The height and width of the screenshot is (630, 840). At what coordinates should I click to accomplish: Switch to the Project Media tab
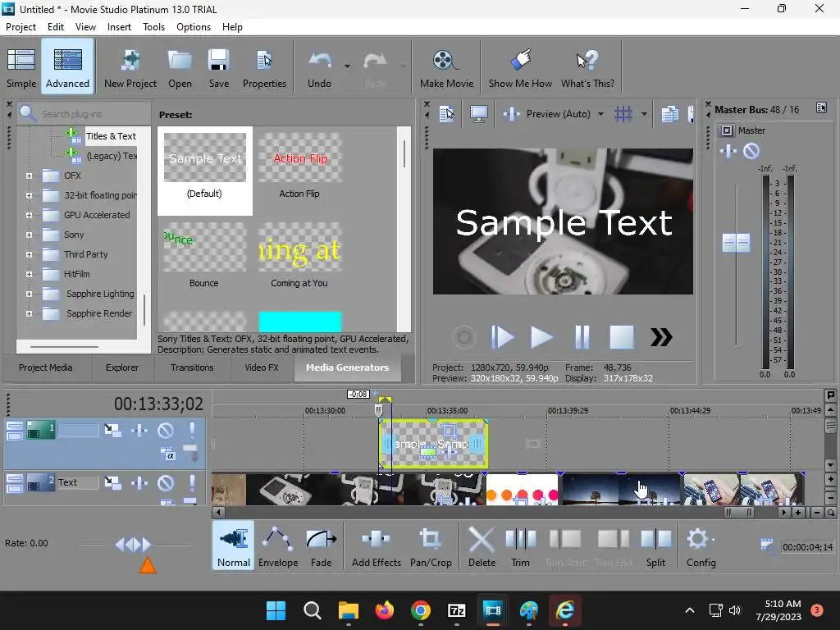point(46,367)
